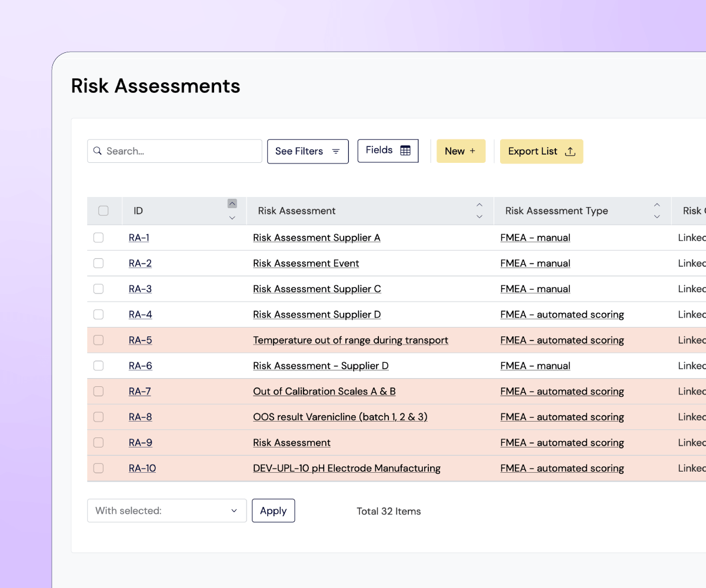706x588 pixels.
Task: Open Risk Assessment Supplier C link
Action: (317, 289)
